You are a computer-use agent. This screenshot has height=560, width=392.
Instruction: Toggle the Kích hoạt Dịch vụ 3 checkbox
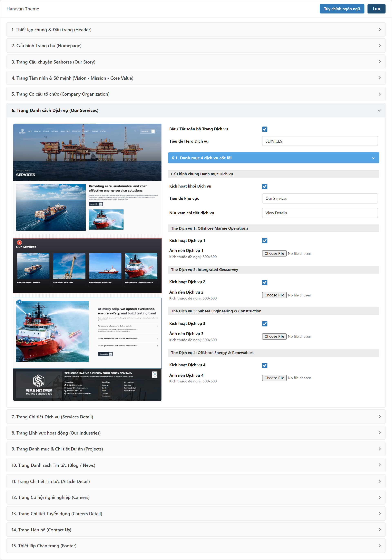pyautogui.click(x=265, y=324)
